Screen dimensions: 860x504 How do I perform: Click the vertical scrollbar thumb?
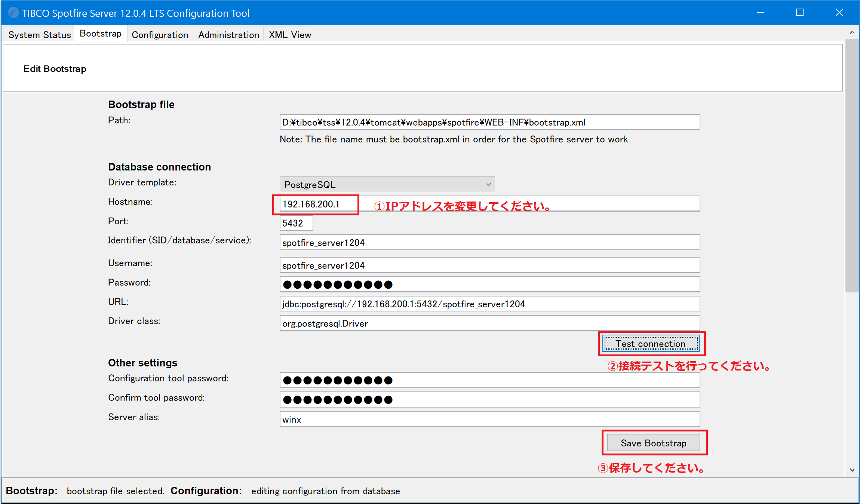[x=852, y=165]
